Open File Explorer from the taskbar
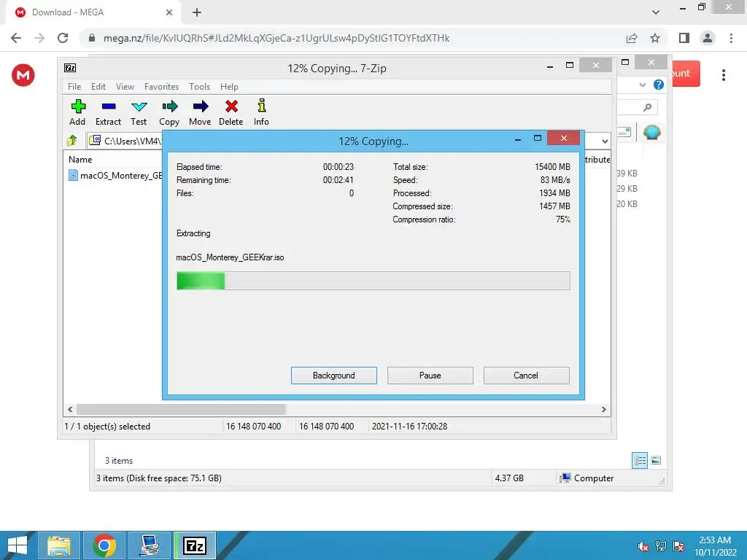This screenshot has width=747, height=560. 59,545
